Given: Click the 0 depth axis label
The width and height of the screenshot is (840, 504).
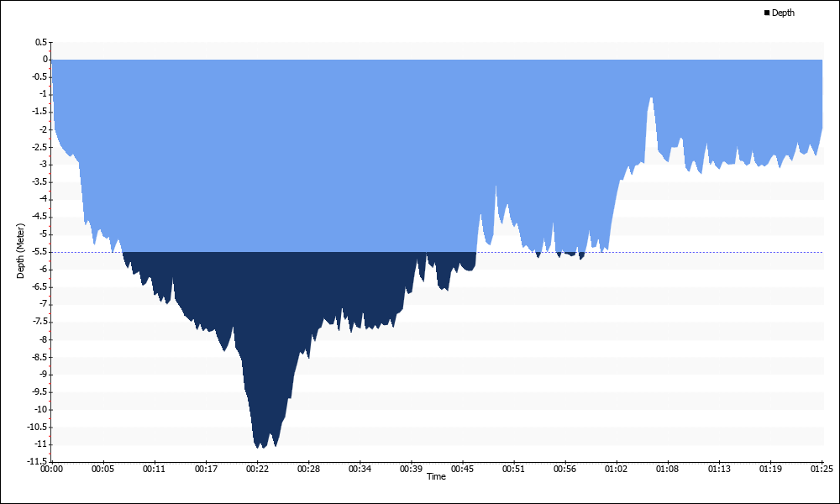Looking at the screenshot, I should (45, 60).
